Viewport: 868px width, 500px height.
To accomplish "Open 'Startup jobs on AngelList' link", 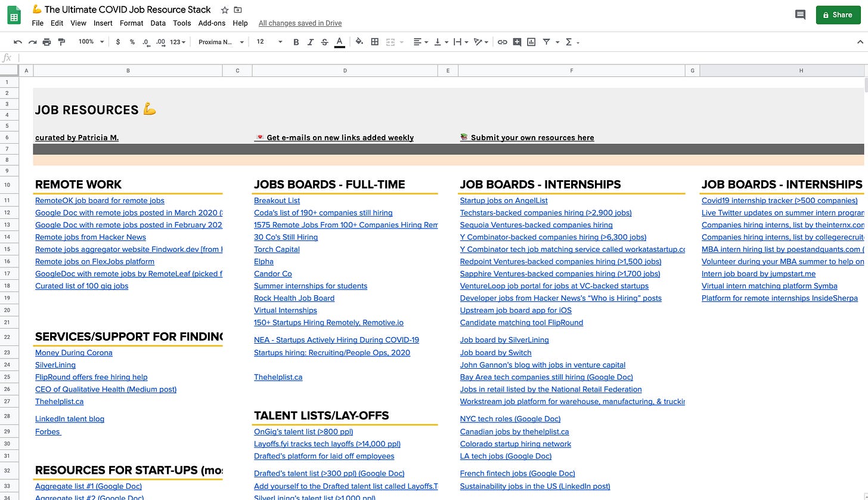I will pyautogui.click(x=504, y=200).
